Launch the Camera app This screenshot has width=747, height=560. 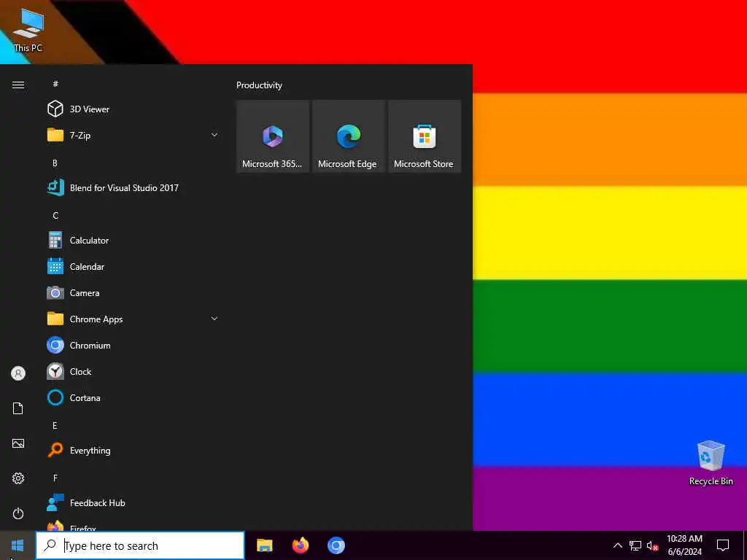point(133,293)
